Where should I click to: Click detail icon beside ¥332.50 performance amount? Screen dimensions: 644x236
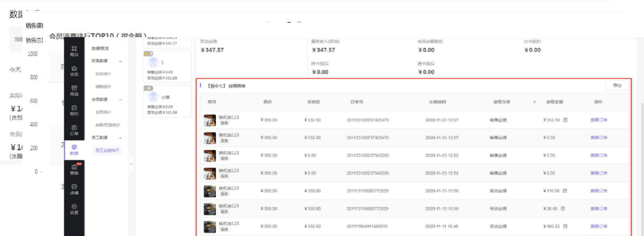point(565,120)
